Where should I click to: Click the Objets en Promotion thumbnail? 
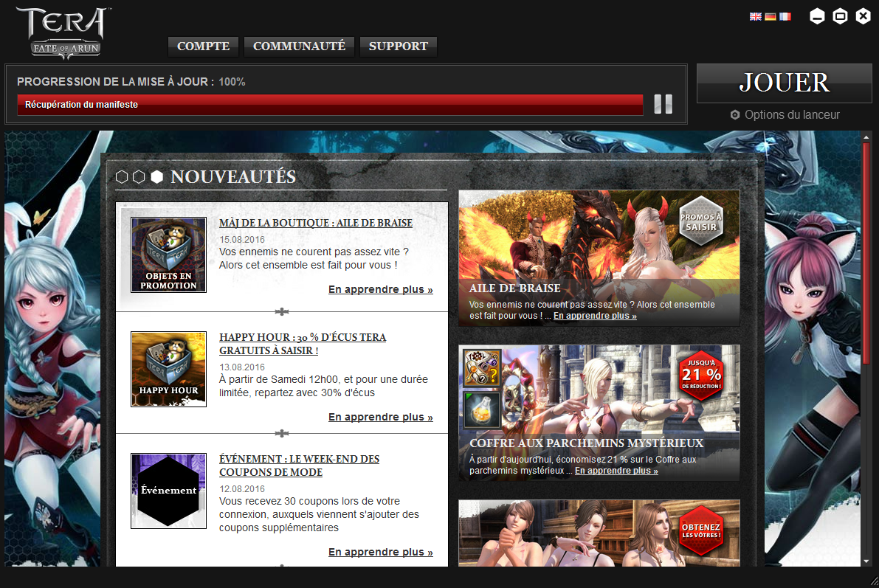[x=168, y=255]
